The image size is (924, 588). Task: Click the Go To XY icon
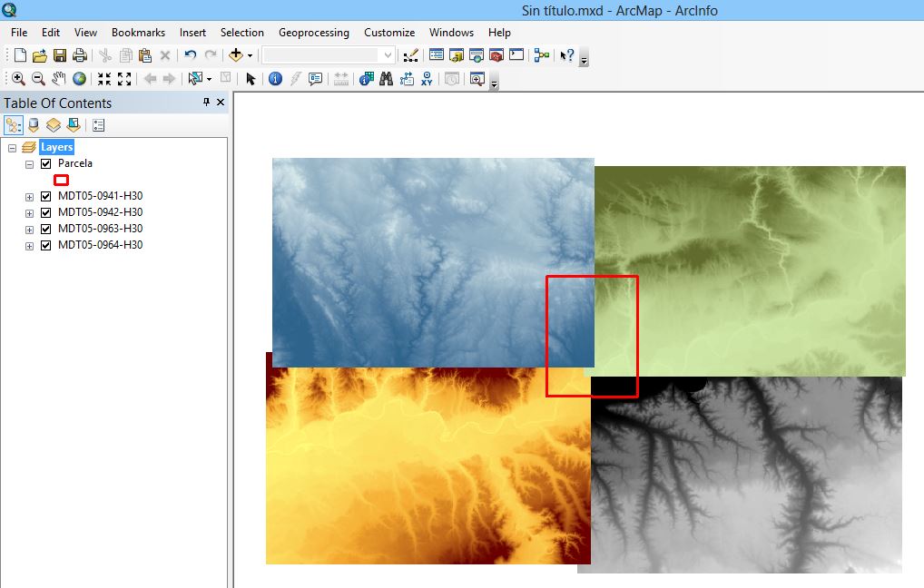pyautogui.click(x=427, y=79)
